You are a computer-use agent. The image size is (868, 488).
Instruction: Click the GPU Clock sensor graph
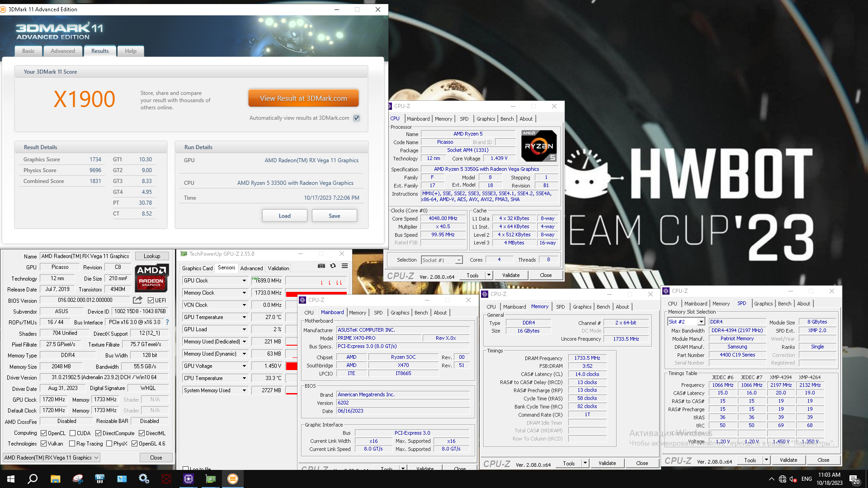(316, 281)
